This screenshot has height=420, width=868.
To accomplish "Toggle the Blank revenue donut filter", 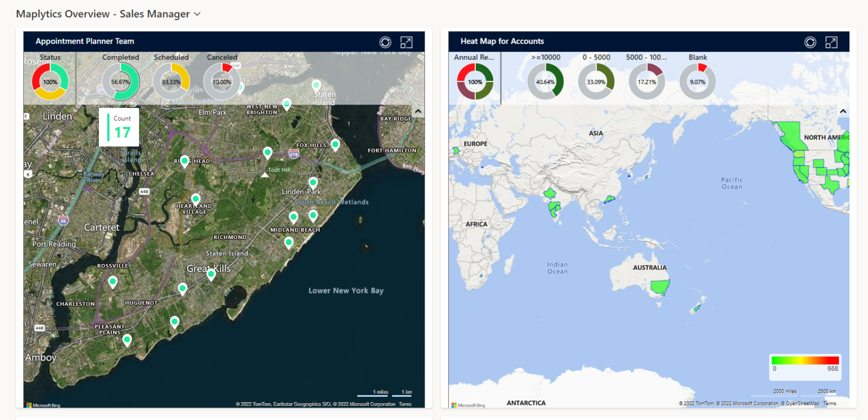I will pyautogui.click(x=697, y=81).
